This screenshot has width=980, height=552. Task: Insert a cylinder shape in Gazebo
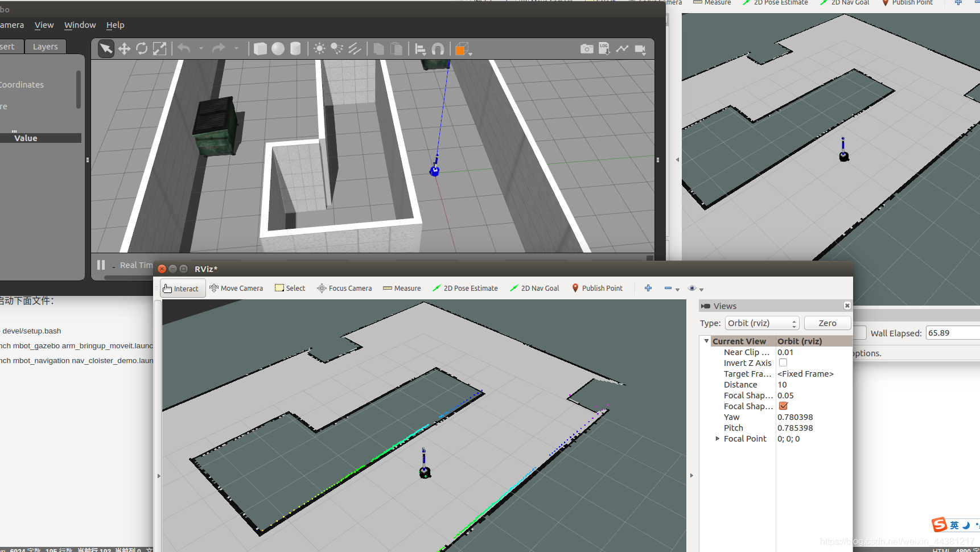[295, 49]
